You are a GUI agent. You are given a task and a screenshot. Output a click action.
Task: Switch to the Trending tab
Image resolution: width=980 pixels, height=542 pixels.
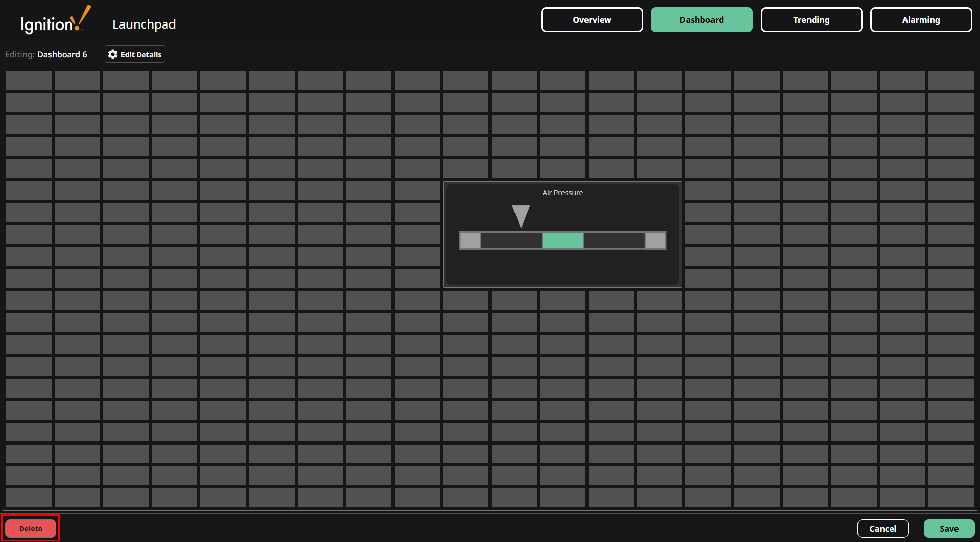pos(811,19)
